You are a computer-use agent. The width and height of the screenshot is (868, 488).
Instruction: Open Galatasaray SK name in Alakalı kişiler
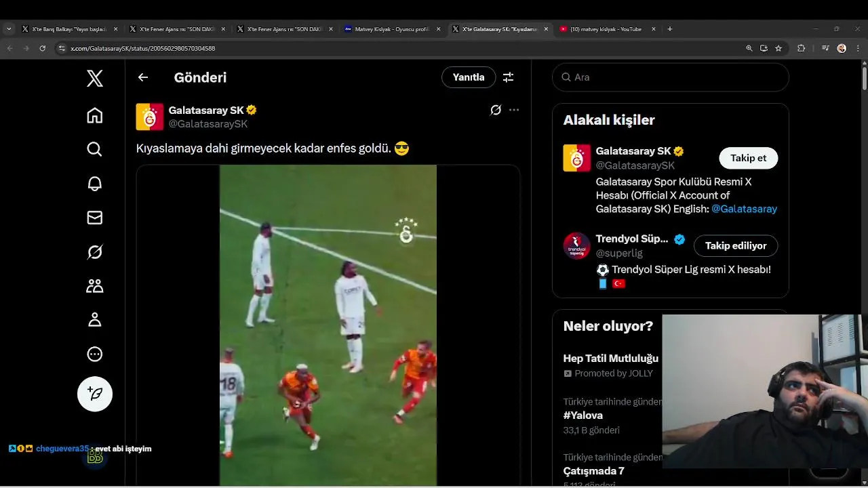pos(633,151)
